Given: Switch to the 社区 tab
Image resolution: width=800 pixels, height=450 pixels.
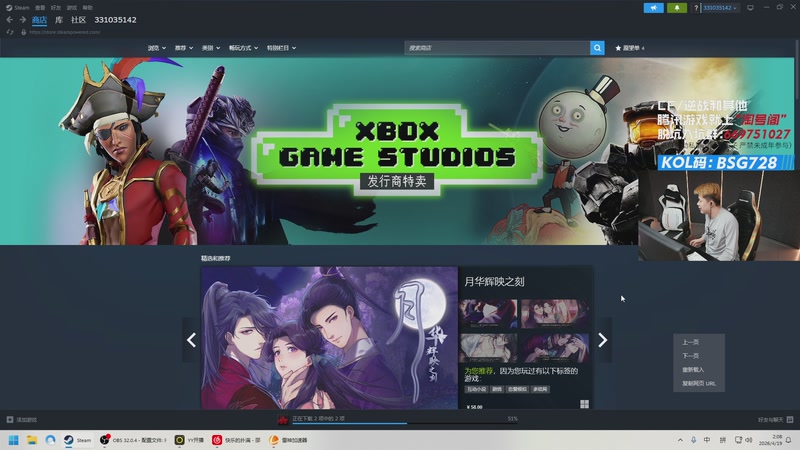Looking at the screenshot, I should point(79,20).
